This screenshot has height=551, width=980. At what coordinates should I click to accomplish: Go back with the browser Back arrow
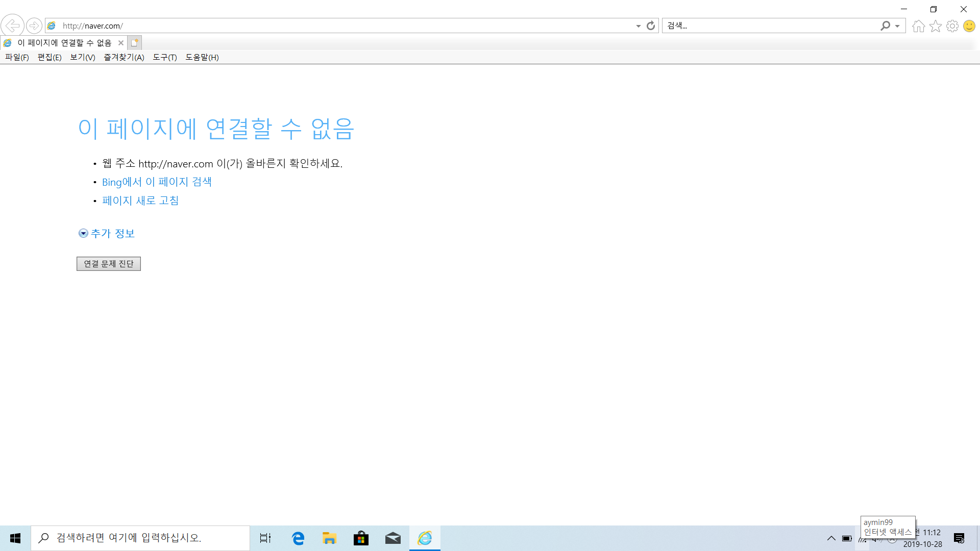point(12,26)
